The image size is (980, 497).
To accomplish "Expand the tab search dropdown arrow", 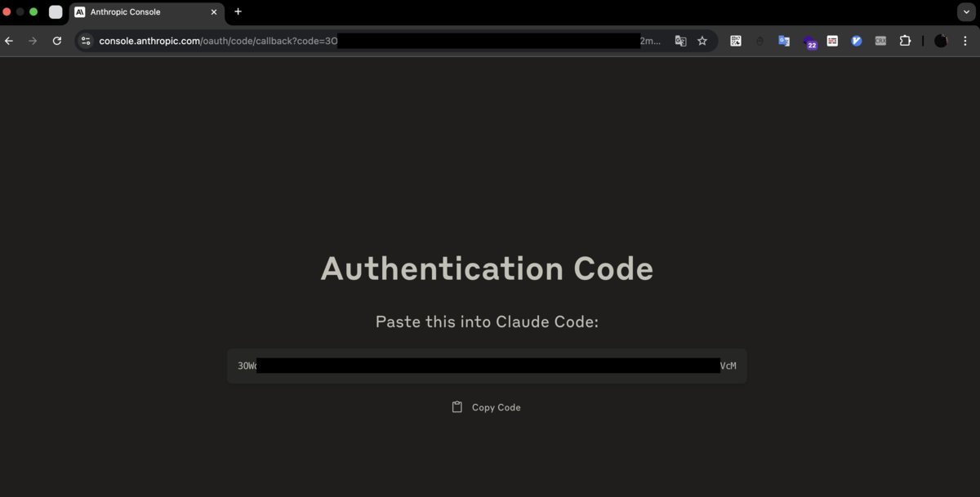I will point(967,12).
